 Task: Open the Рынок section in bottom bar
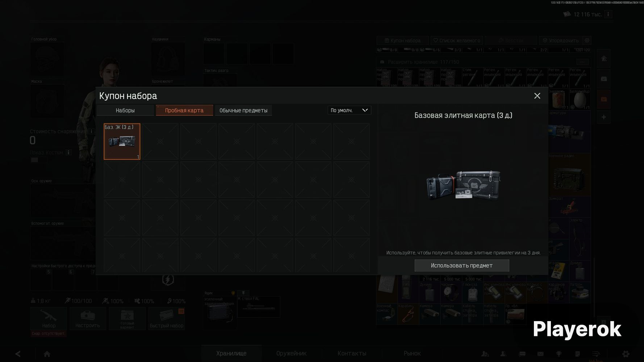412,353
